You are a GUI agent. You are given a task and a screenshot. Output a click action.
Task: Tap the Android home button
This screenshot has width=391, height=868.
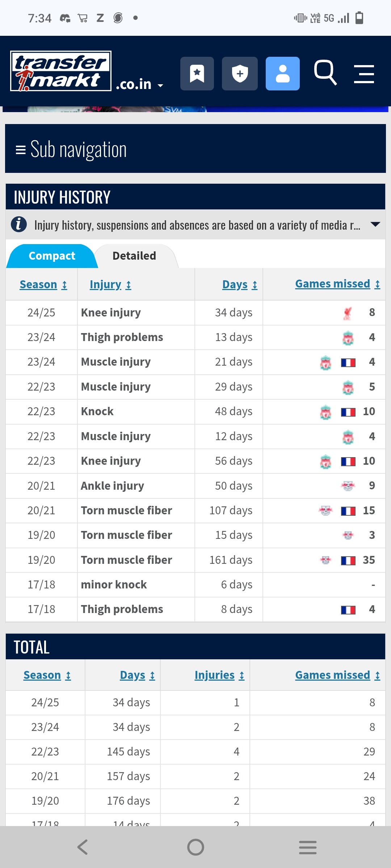click(195, 847)
